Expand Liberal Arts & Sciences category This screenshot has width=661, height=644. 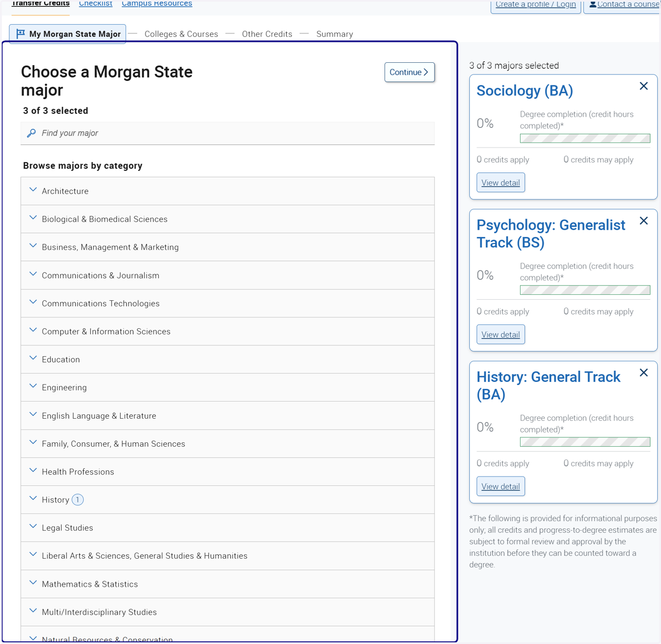[x=227, y=556]
